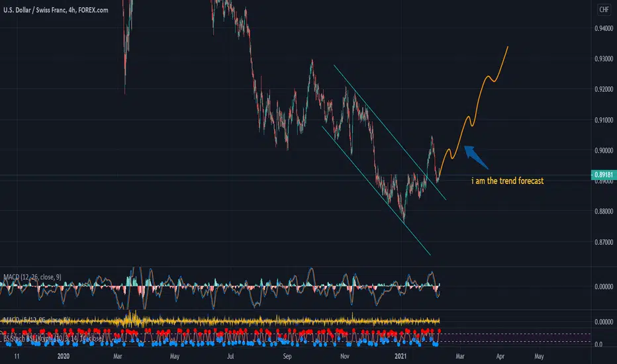Open the MACD (12, 26, close, 9) indicator label
This screenshot has width=617, height=364.
32,277
